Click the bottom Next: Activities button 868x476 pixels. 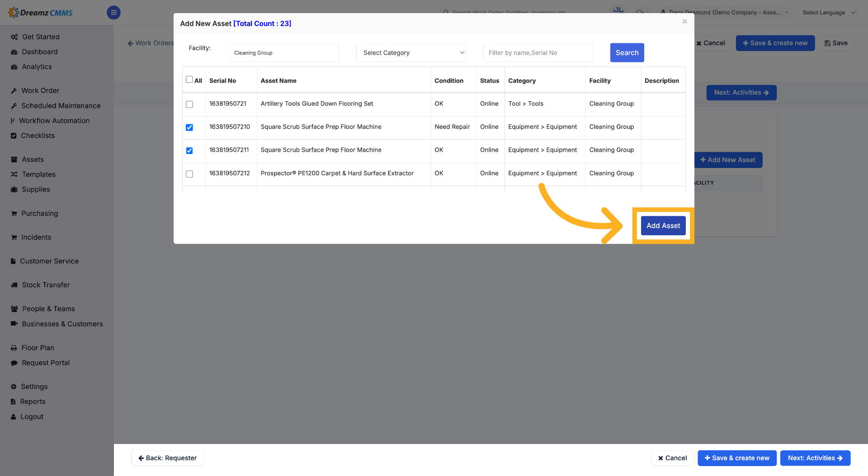pyautogui.click(x=815, y=458)
